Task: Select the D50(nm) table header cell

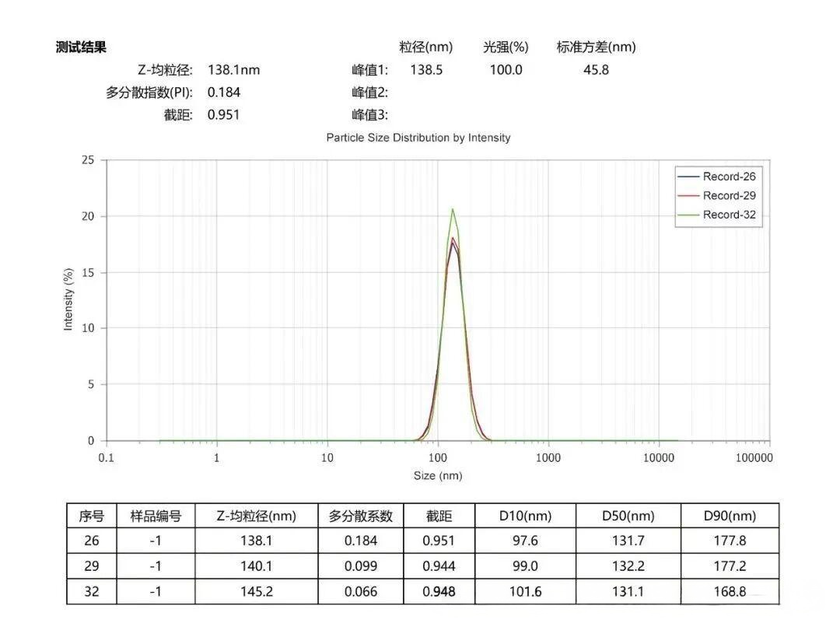Action: (628, 516)
